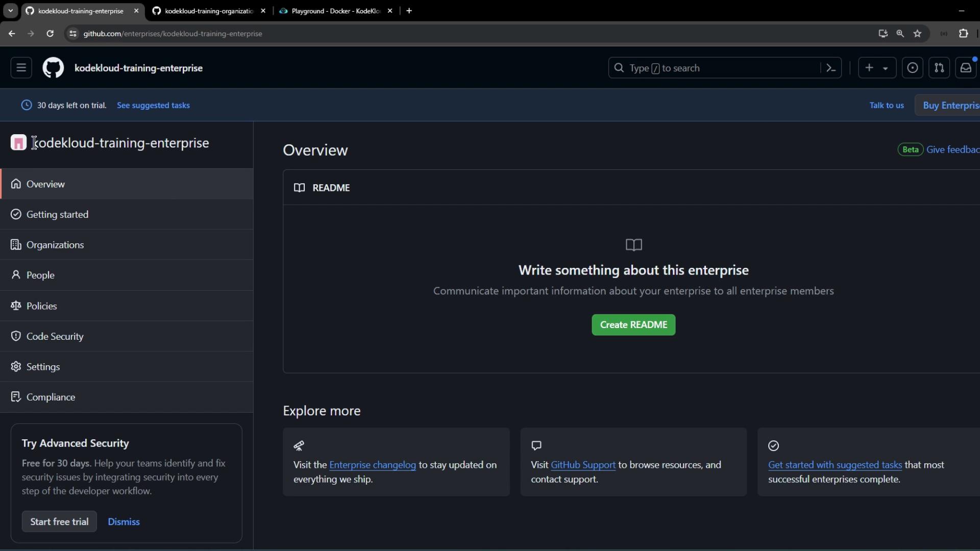Click the enterprise avatar in sidebar
This screenshot has width=980, height=551.
(18, 143)
